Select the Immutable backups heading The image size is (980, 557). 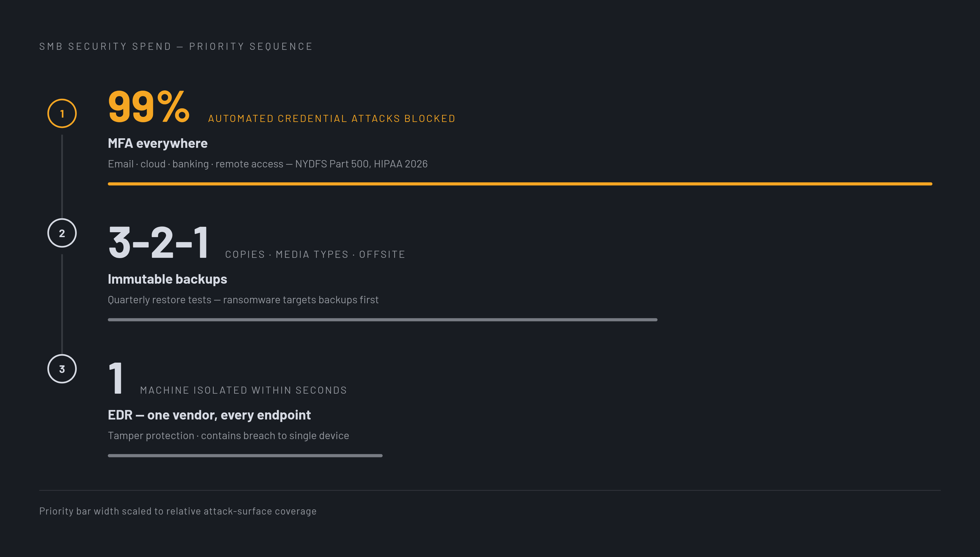click(167, 279)
